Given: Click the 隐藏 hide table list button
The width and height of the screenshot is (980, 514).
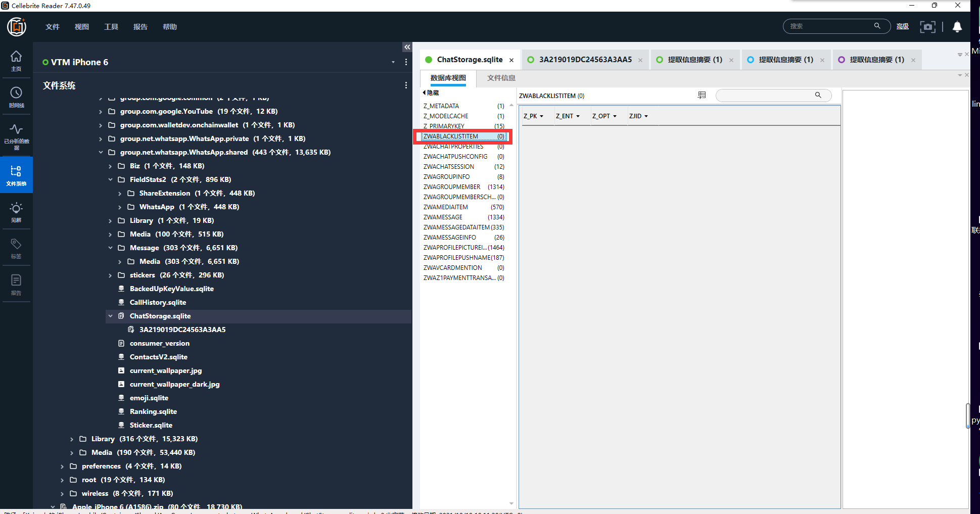Looking at the screenshot, I should point(431,92).
